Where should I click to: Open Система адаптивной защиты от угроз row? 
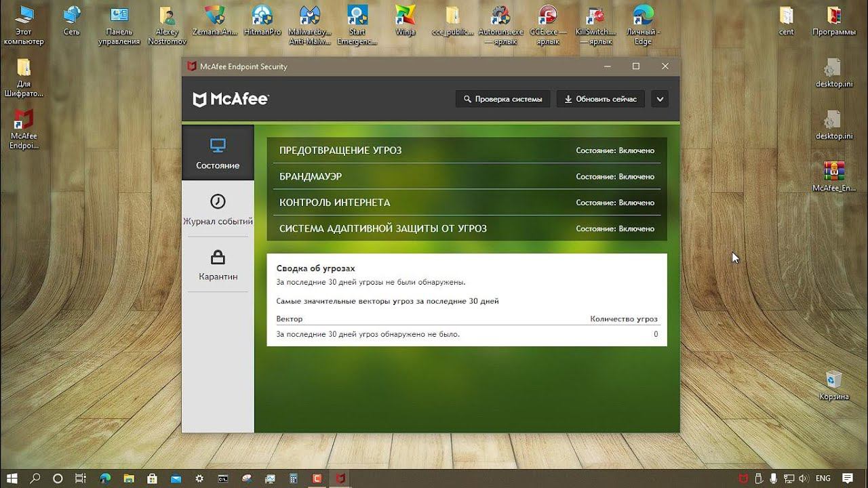467,228
